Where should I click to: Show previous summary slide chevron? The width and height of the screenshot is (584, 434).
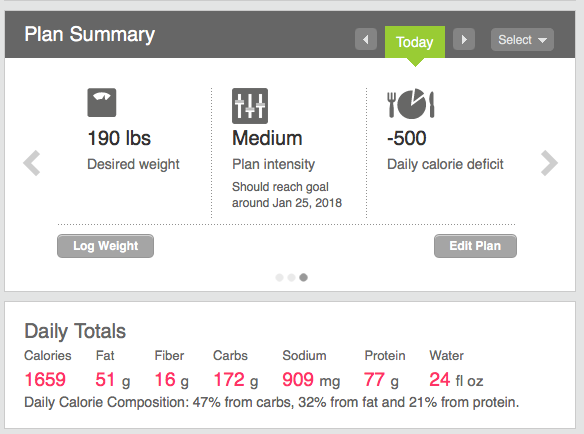tap(32, 163)
